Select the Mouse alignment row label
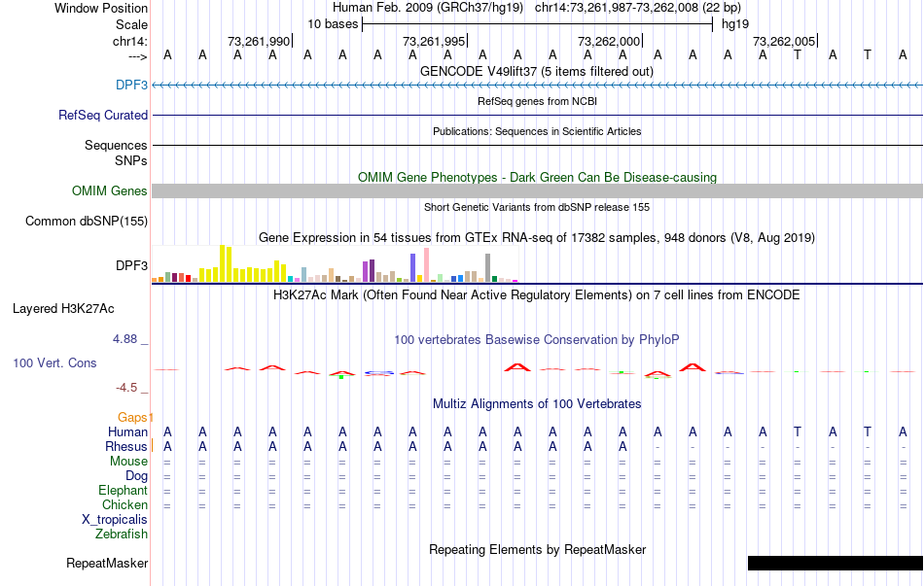This screenshot has width=924, height=586. (128, 462)
